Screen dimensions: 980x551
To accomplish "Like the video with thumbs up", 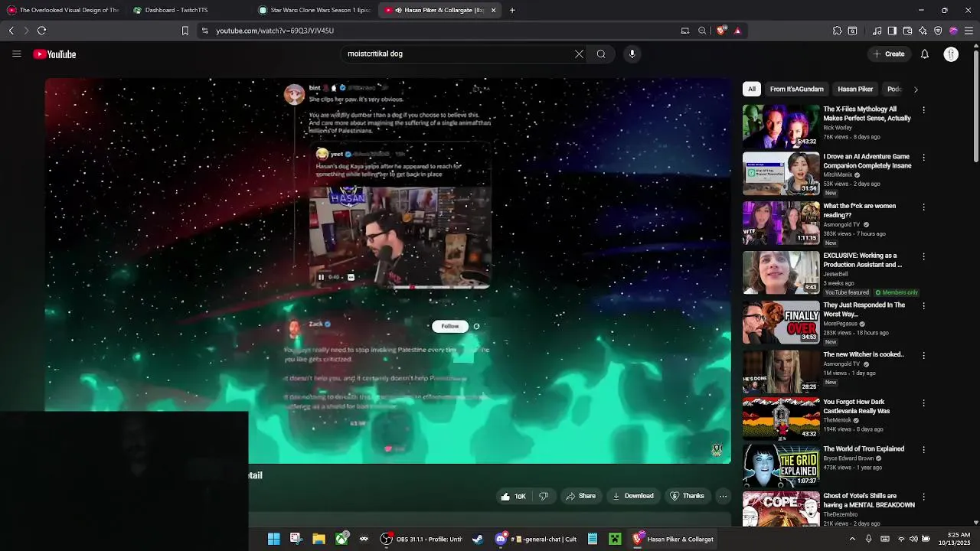I will pyautogui.click(x=514, y=496).
